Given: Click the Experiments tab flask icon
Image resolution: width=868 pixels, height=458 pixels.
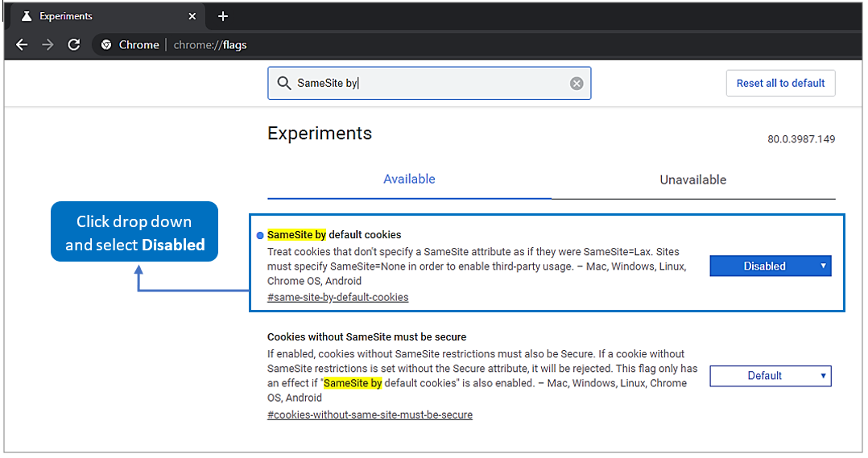Looking at the screenshot, I should pyautogui.click(x=26, y=16).
